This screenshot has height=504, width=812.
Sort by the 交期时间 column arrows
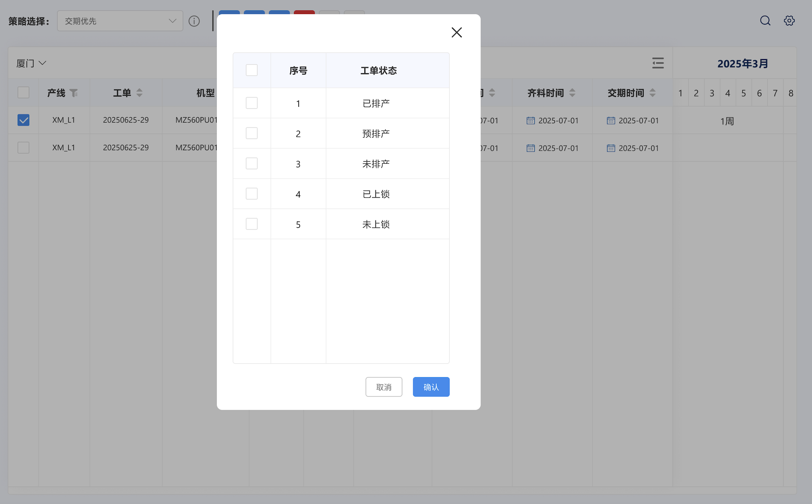[652, 93]
